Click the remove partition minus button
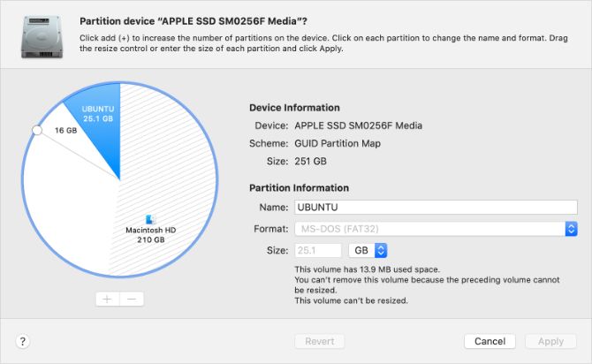Screen dimensions: 592x364 click(x=132, y=299)
